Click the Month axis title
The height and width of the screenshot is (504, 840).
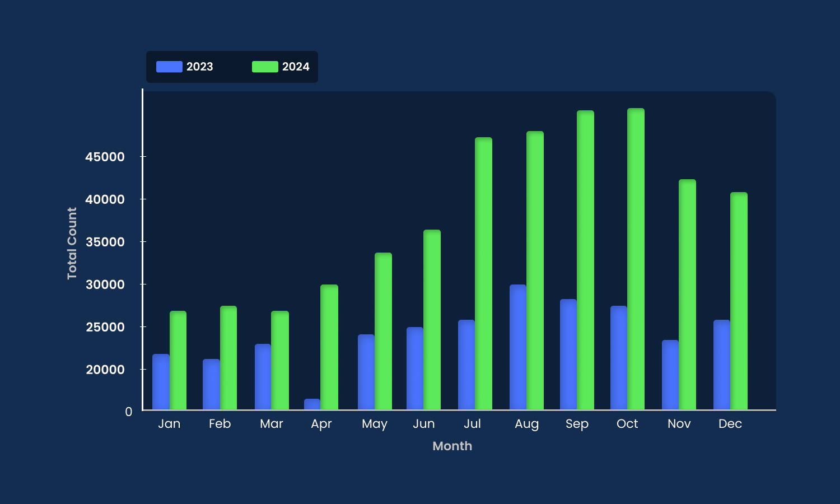click(x=452, y=446)
